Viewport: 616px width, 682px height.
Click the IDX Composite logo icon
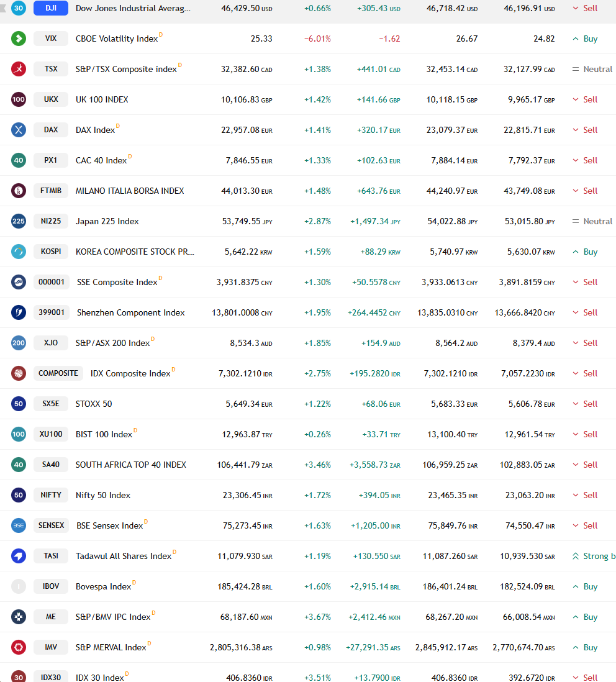18,373
